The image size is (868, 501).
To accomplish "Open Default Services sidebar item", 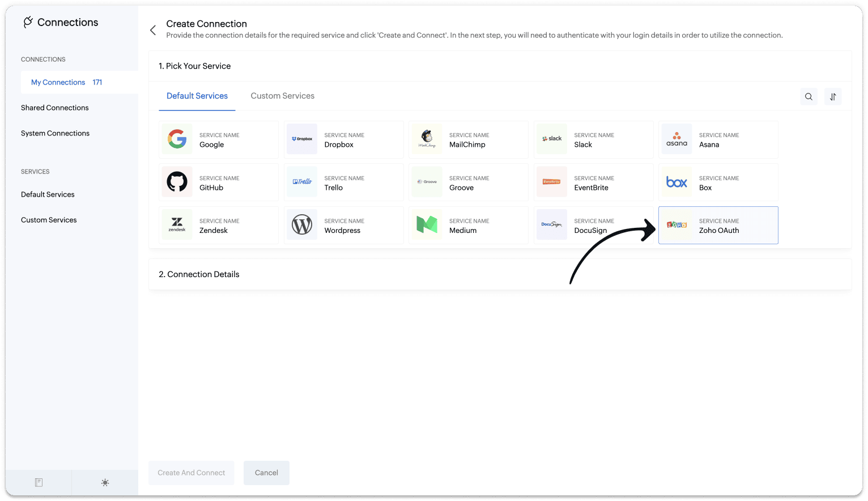I will coord(48,194).
